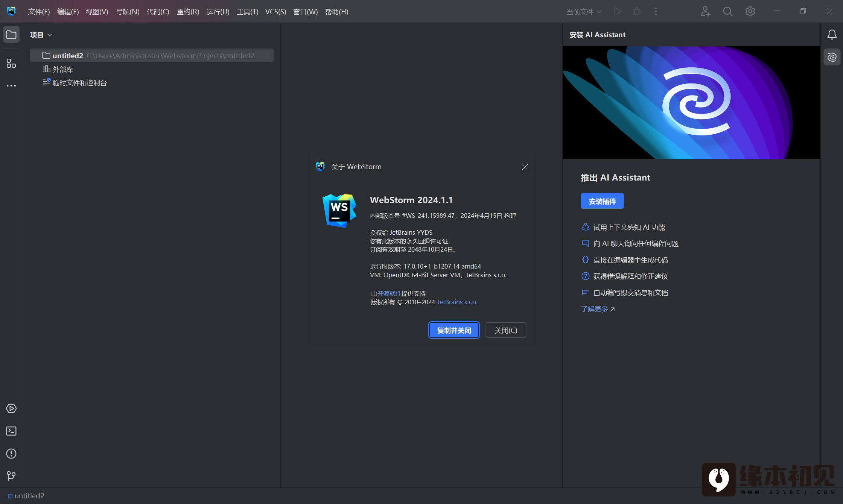This screenshot has height=504, width=843.
Task: Click the 安装 AI Assistant panel title
Action: pos(598,35)
